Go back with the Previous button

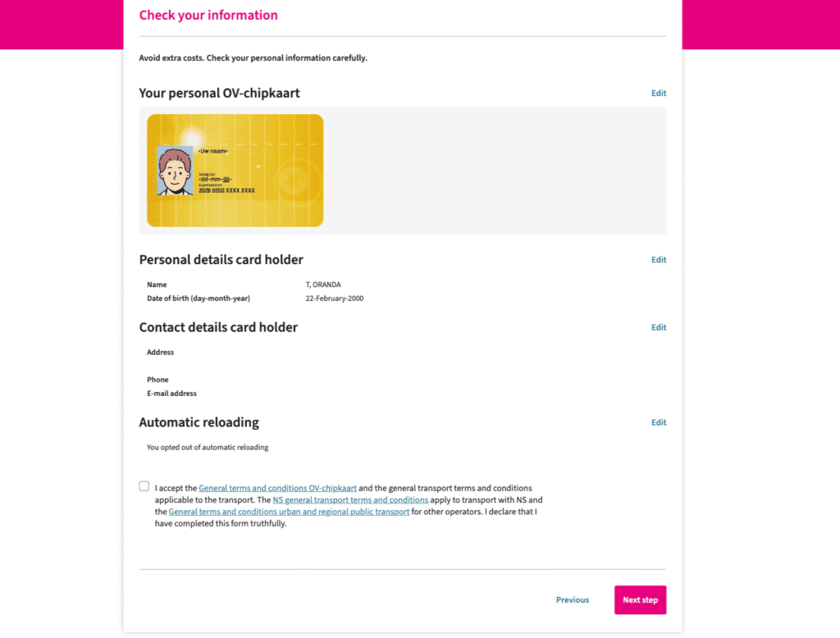point(572,600)
